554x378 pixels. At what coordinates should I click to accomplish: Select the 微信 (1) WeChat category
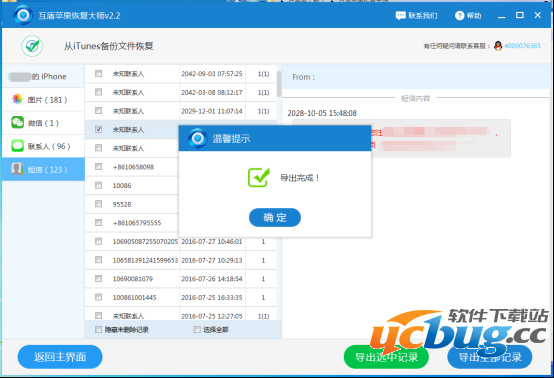(x=43, y=123)
